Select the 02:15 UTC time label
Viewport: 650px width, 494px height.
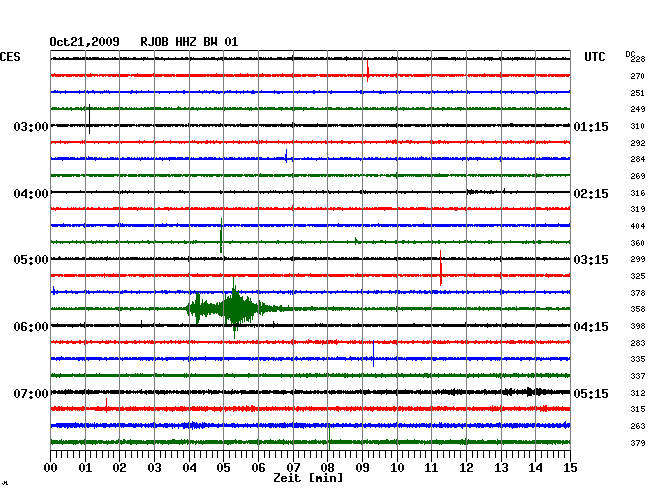tap(591, 194)
